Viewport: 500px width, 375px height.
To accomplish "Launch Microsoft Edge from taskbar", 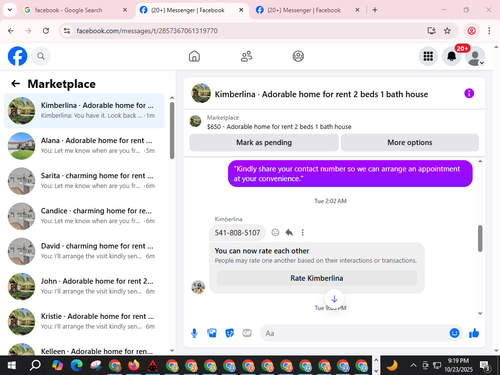I will [77, 366].
